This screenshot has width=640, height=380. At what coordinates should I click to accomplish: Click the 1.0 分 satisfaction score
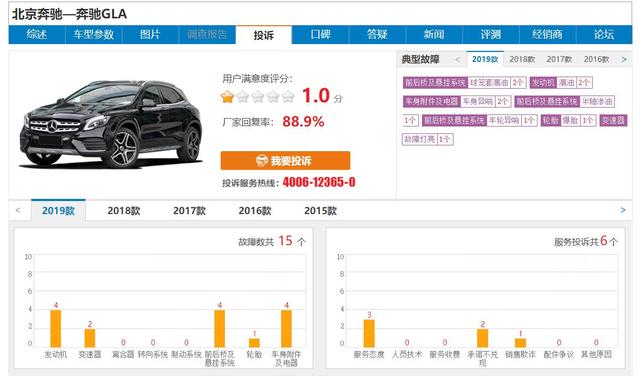[322, 96]
